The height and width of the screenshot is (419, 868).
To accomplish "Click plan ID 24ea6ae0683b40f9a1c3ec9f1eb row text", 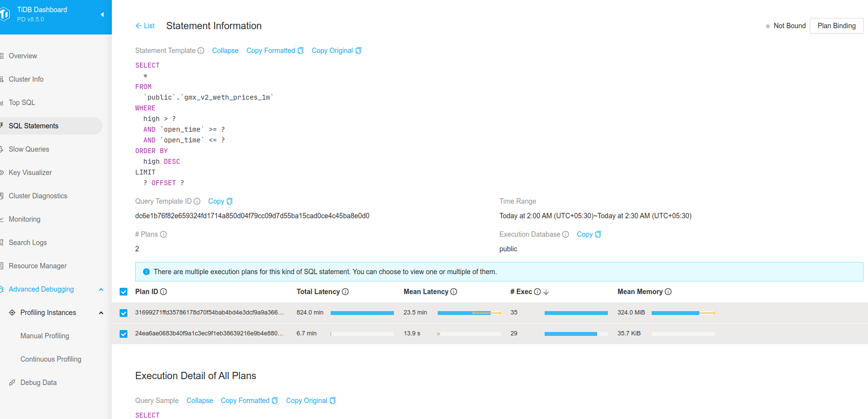I will [x=209, y=333].
